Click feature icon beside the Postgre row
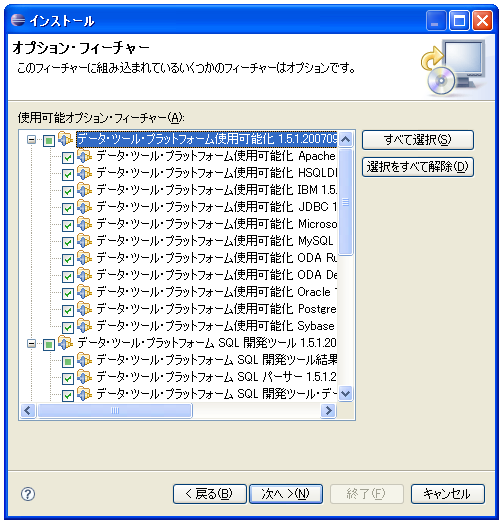Image resolution: width=501 pixels, height=522 pixels. click(85, 309)
